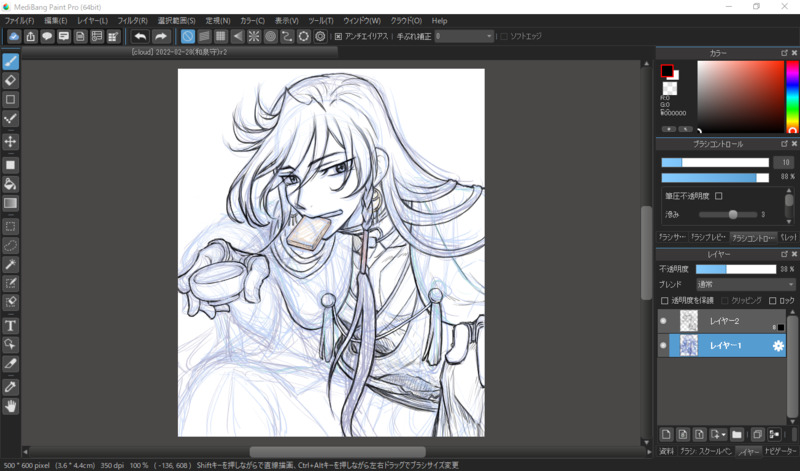Open snap settings gear in toolbar
Screen dimensions: 800x471
pyautogui.click(x=320, y=36)
